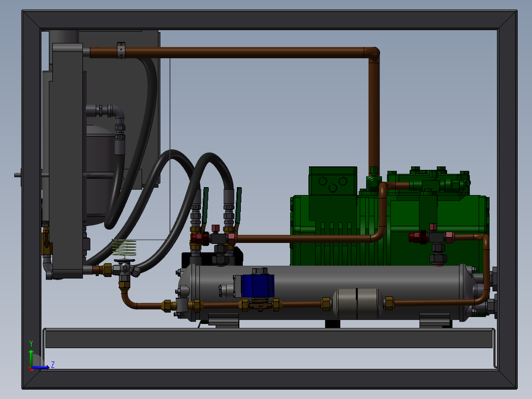Screen dimensions: 532x399
Task: Select the plate heat exchanger on left
Action: pos(67,160)
